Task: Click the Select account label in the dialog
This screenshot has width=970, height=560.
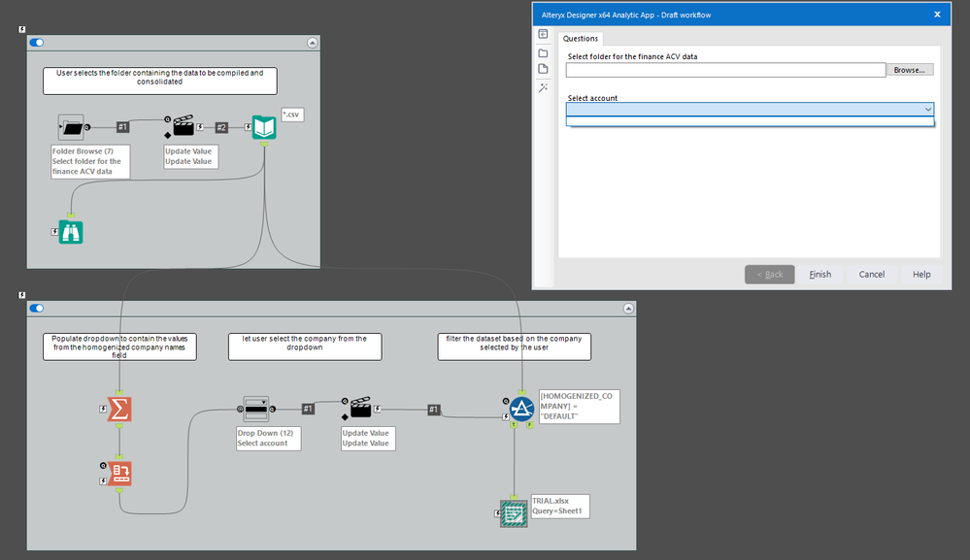Action: (x=592, y=98)
